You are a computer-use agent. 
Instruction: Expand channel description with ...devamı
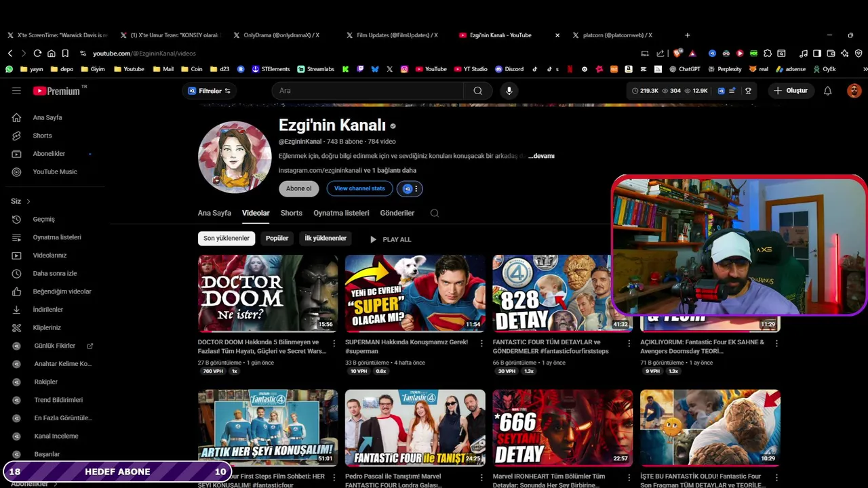541,156
